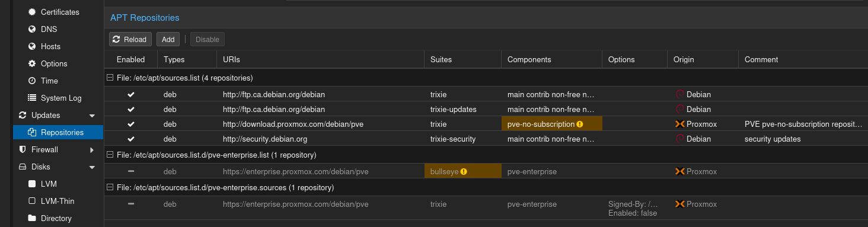Click the Disable repository button
This screenshot has width=868, height=227.
click(208, 39)
